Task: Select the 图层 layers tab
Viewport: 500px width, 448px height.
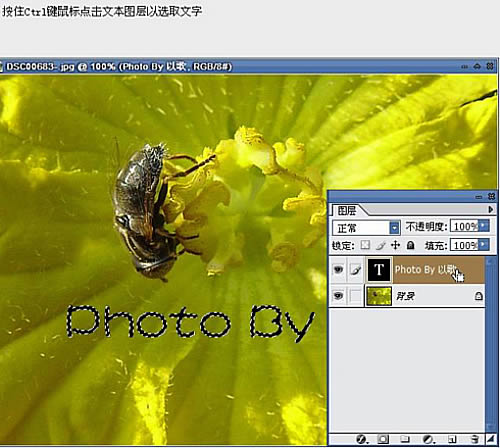Action: (x=347, y=211)
